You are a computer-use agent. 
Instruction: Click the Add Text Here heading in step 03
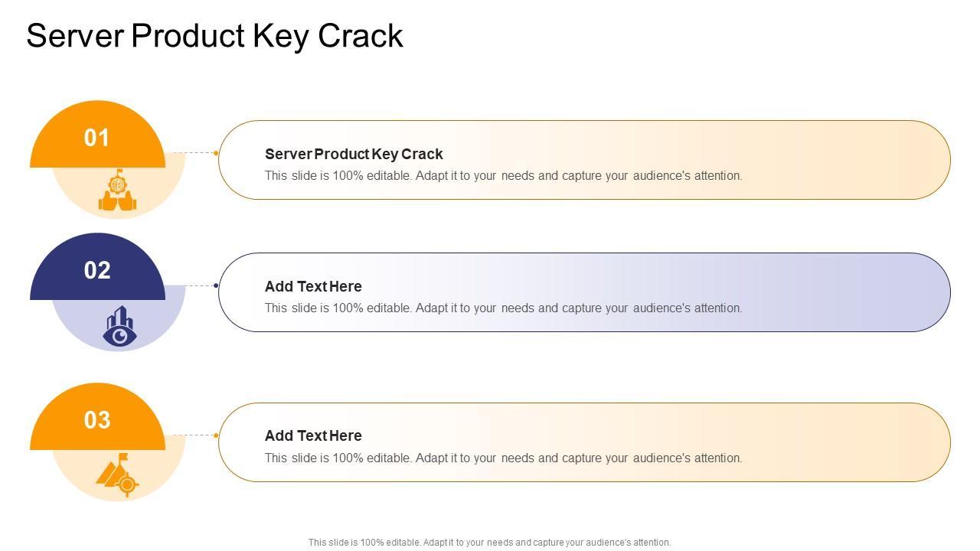(x=313, y=435)
